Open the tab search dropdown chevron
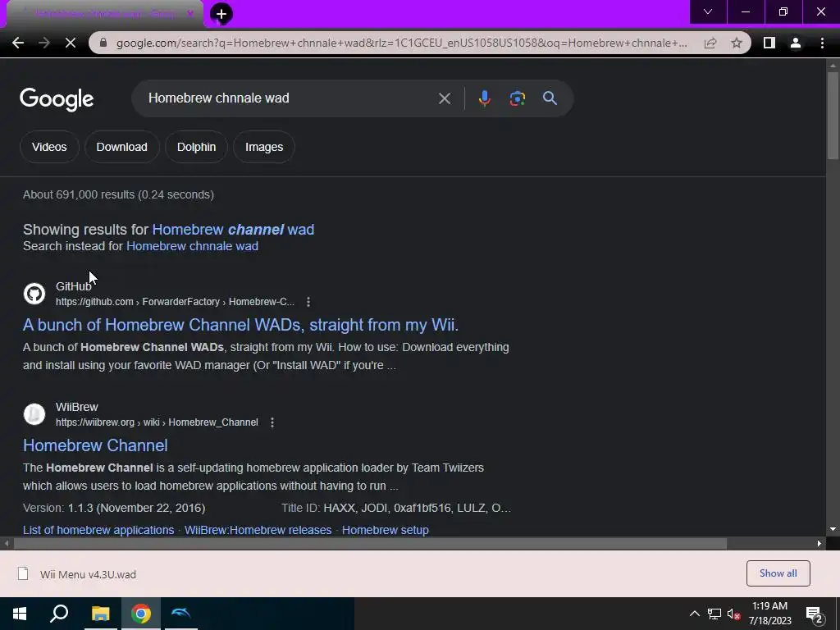 click(708, 11)
